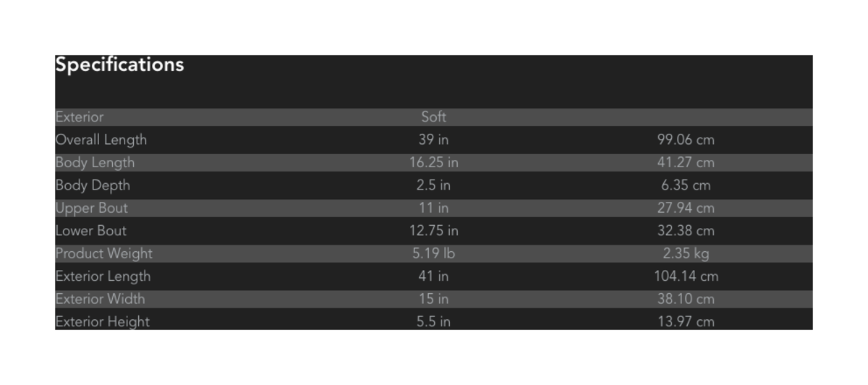Select the Exterior row label
The height and width of the screenshot is (385, 868).
80,117
